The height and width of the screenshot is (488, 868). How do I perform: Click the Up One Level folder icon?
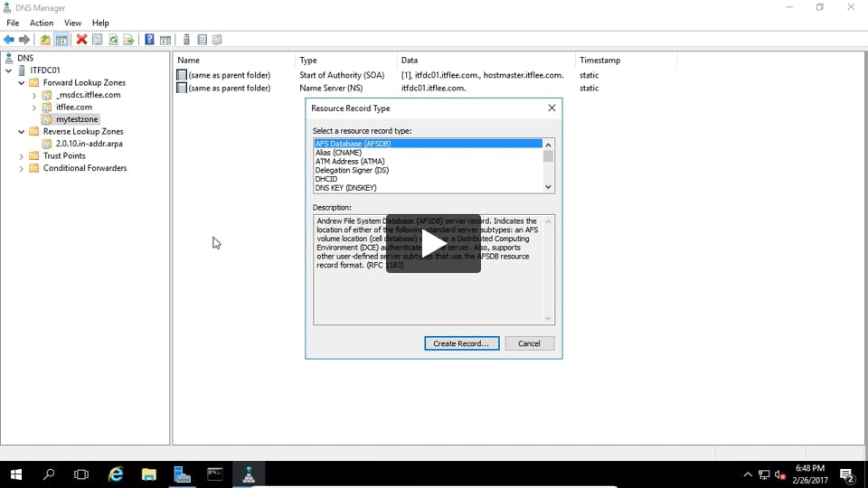click(x=45, y=40)
